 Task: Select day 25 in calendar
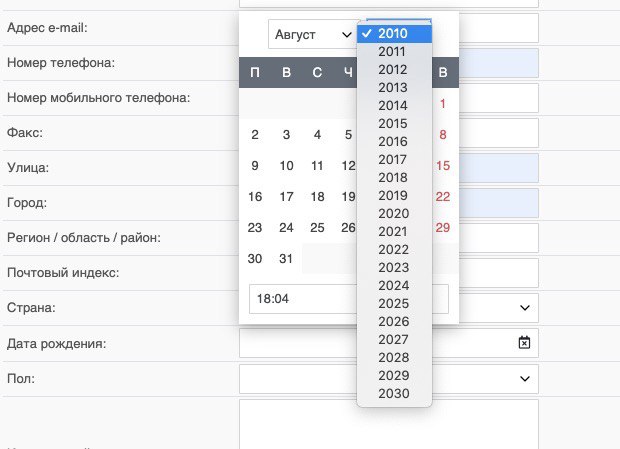[x=318, y=227]
